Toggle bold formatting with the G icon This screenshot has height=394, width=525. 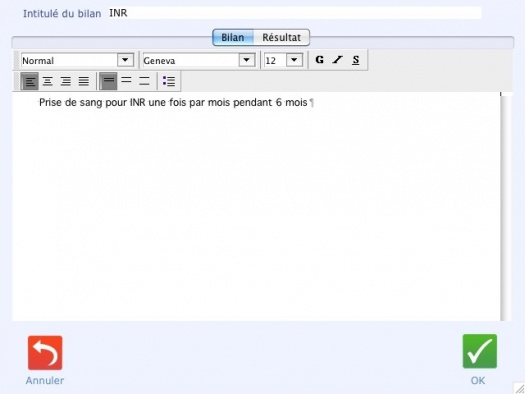tap(319, 60)
